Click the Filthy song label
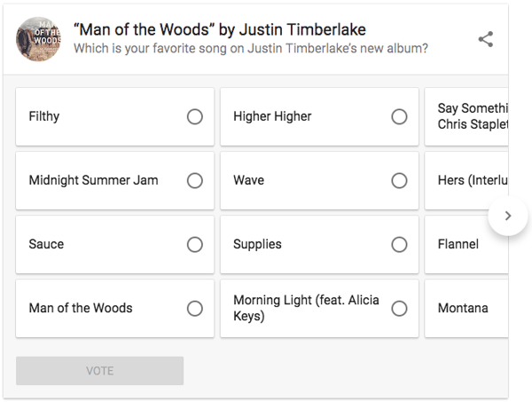The width and height of the screenshot is (532, 402). 44,116
